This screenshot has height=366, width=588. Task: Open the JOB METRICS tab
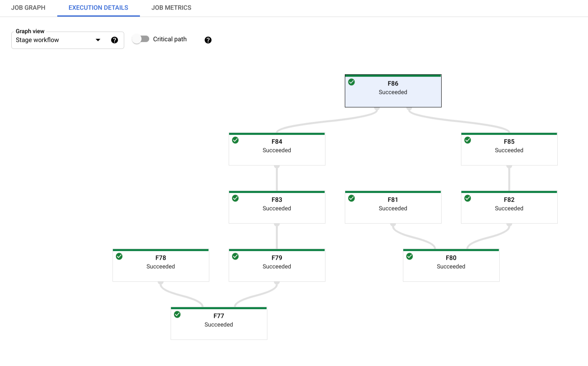click(171, 8)
